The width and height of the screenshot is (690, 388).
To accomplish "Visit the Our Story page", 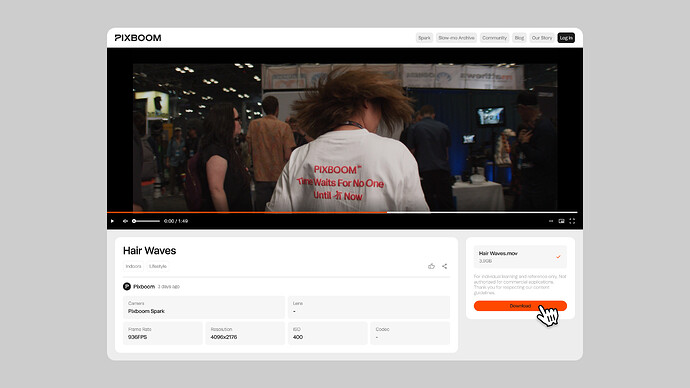I will click(x=542, y=38).
